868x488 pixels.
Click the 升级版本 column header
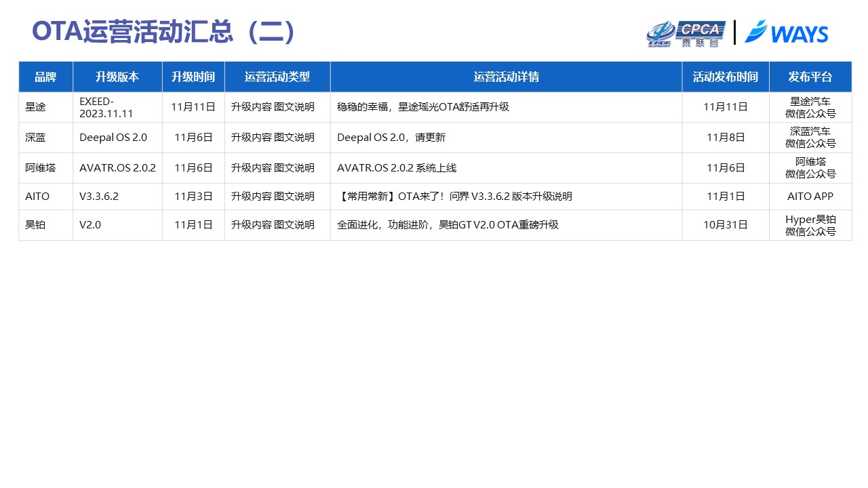[117, 77]
